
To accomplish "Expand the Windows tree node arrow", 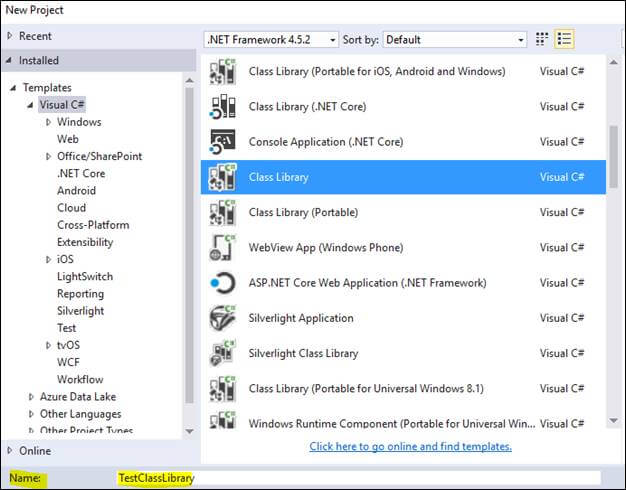I will (x=48, y=122).
